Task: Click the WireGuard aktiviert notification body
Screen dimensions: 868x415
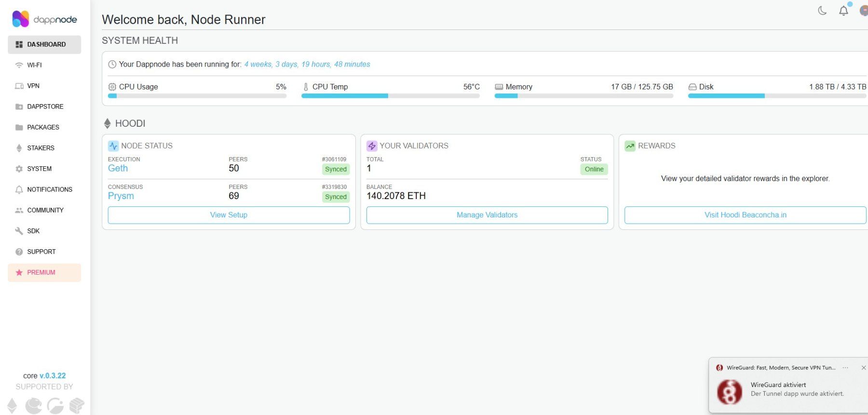Action: 797,389
